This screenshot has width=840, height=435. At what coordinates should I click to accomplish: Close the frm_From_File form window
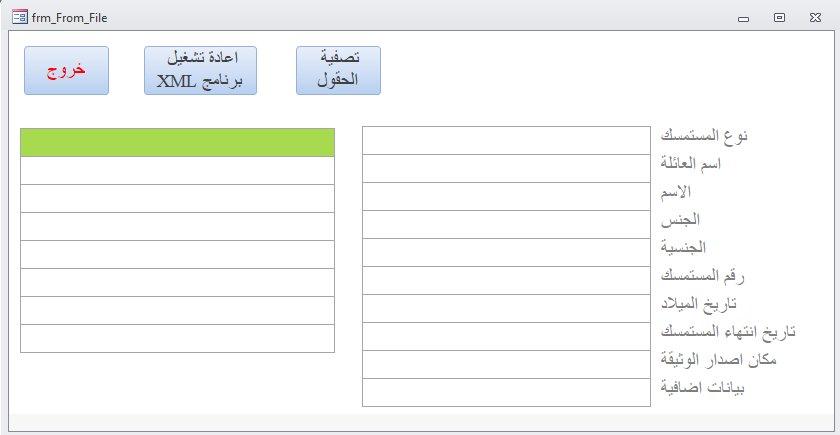click(x=815, y=18)
